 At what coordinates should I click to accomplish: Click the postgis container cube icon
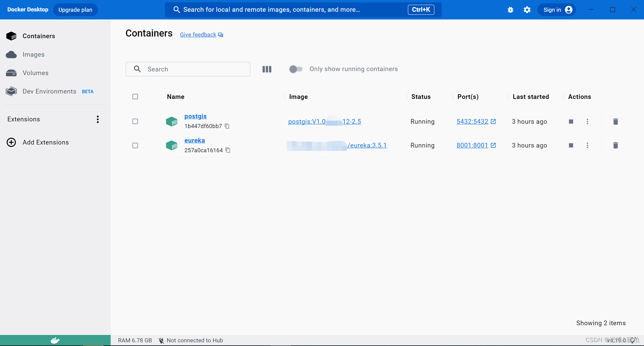171,121
